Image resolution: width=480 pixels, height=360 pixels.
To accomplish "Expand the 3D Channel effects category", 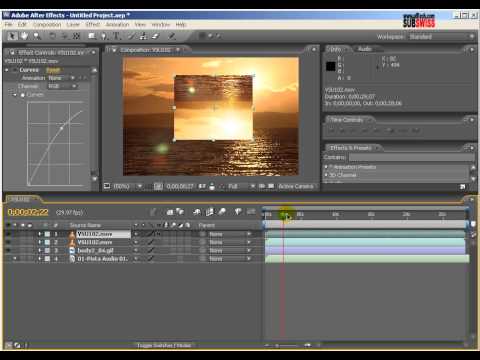I will (326, 175).
